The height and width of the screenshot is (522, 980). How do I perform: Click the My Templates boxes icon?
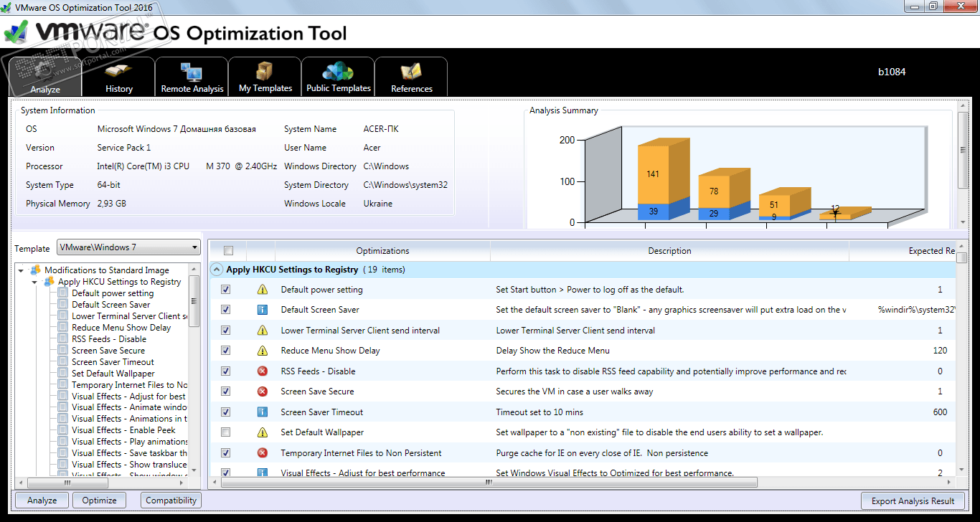265,71
